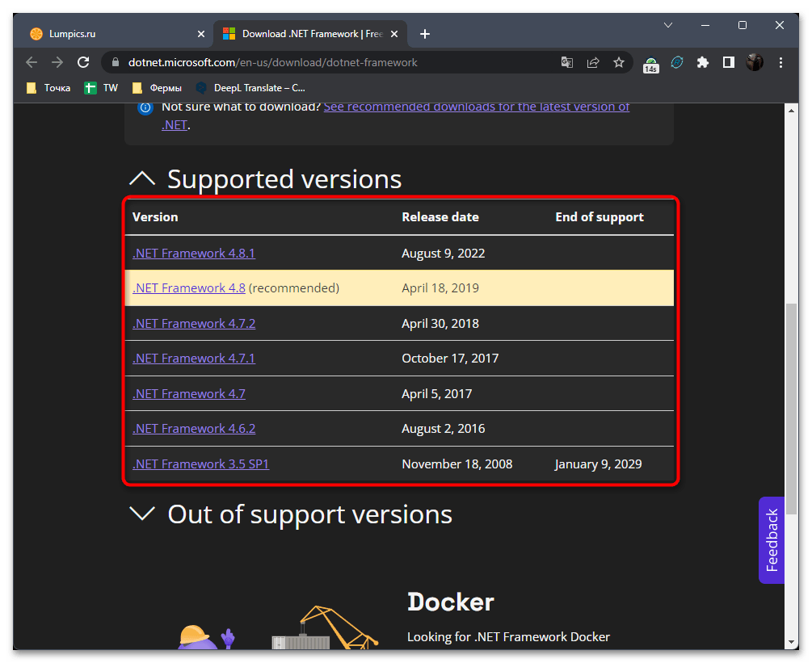The height and width of the screenshot is (663, 812).
Task: Bookmark this page with the star icon
Action: [619, 63]
